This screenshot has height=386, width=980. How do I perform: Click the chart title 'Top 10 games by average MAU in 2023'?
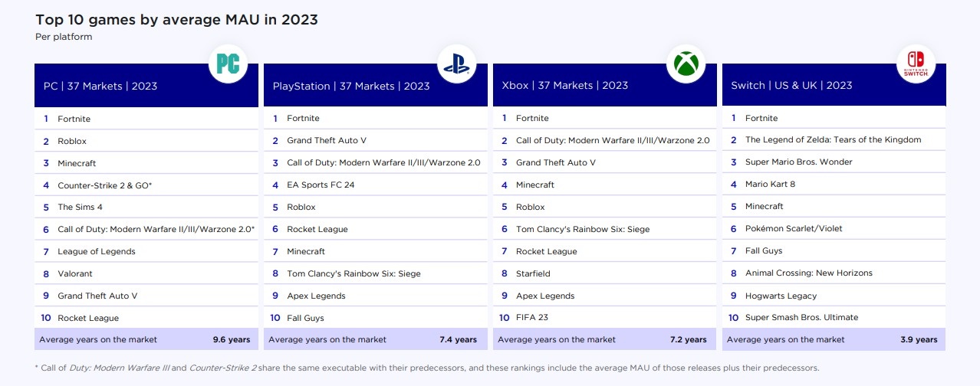click(x=176, y=20)
